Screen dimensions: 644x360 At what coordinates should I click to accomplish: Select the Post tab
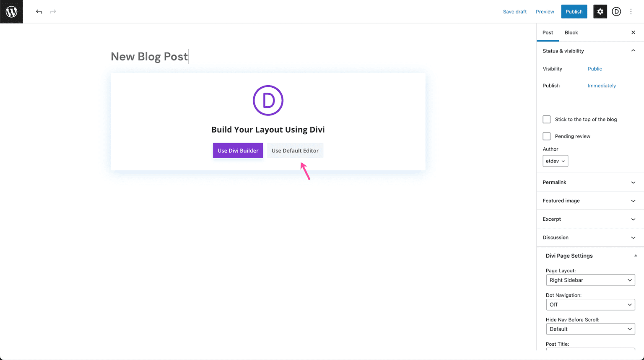tap(548, 32)
